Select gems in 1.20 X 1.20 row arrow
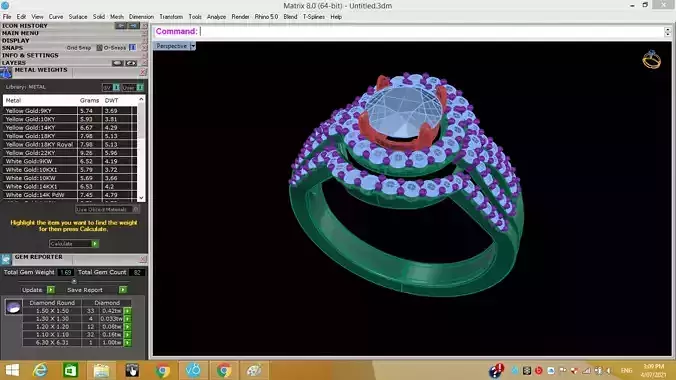676x380 pixels. click(x=128, y=327)
